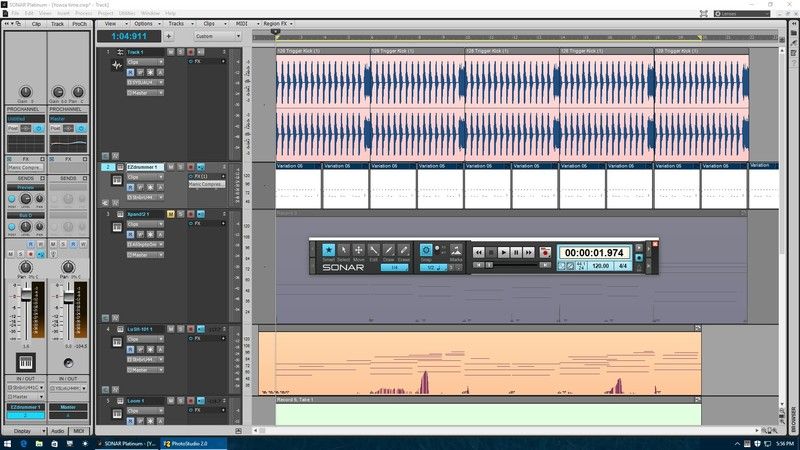Pick the Draw tool

[x=389, y=251]
